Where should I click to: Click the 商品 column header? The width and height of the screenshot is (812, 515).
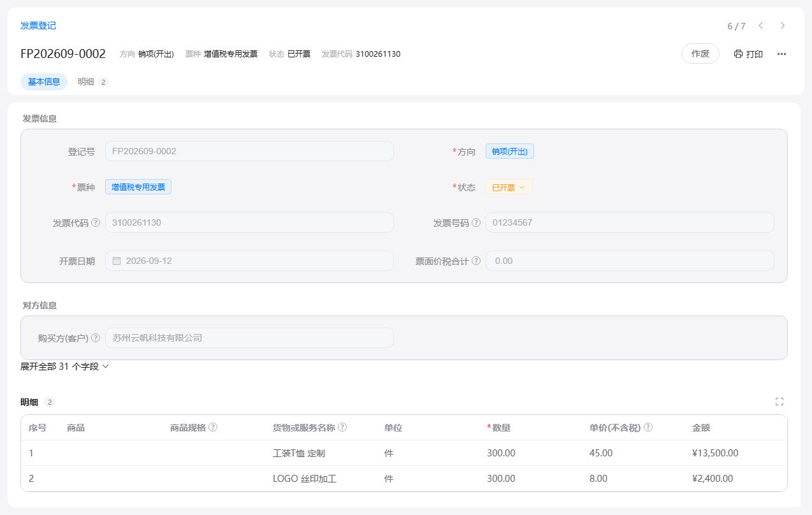(76, 428)
